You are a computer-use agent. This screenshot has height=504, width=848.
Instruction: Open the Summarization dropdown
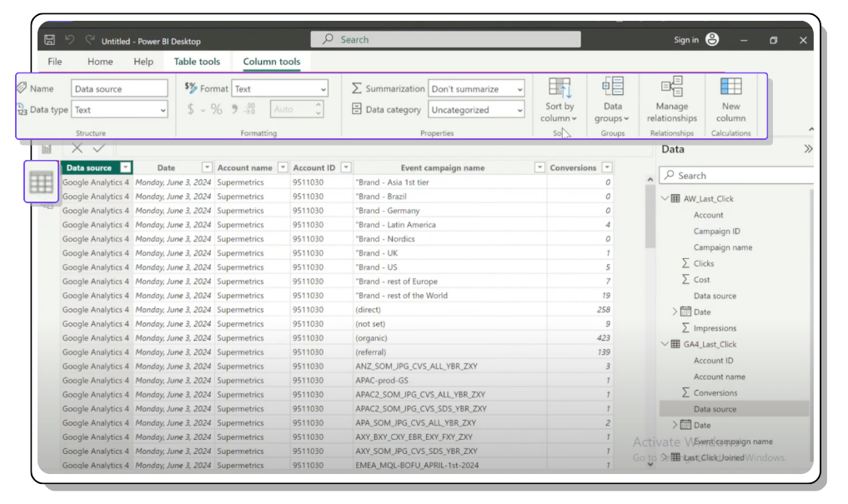(476, 89)
